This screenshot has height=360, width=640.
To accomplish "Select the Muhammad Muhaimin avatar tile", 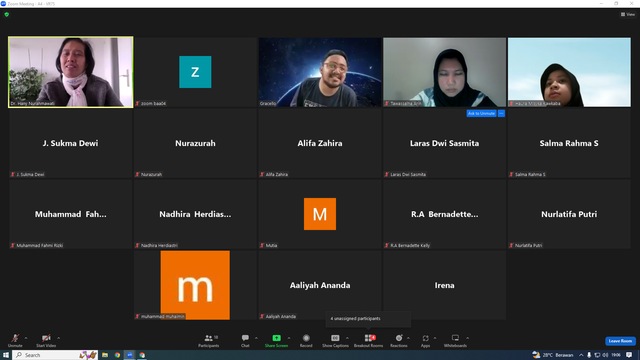I will click(195, 285).
